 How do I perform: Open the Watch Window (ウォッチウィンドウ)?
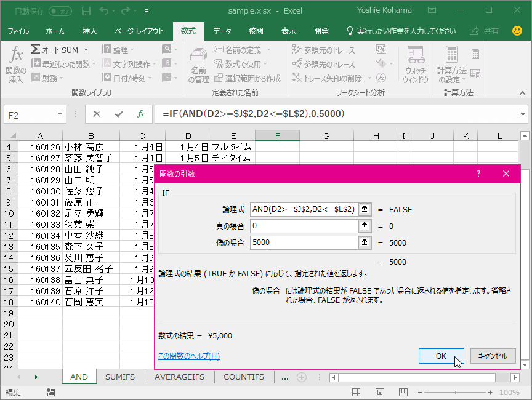pos(416,65)
